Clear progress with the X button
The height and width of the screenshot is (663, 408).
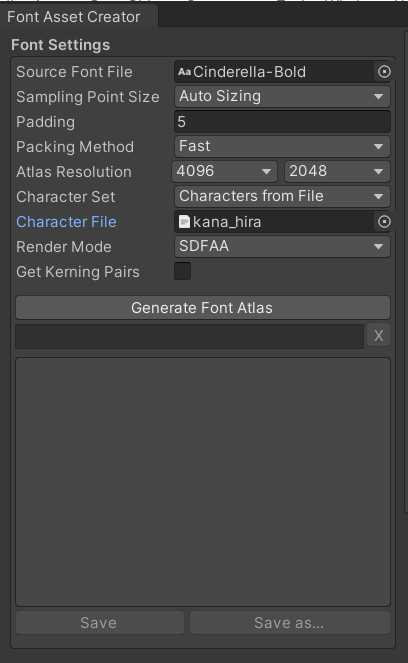(378, 336)
